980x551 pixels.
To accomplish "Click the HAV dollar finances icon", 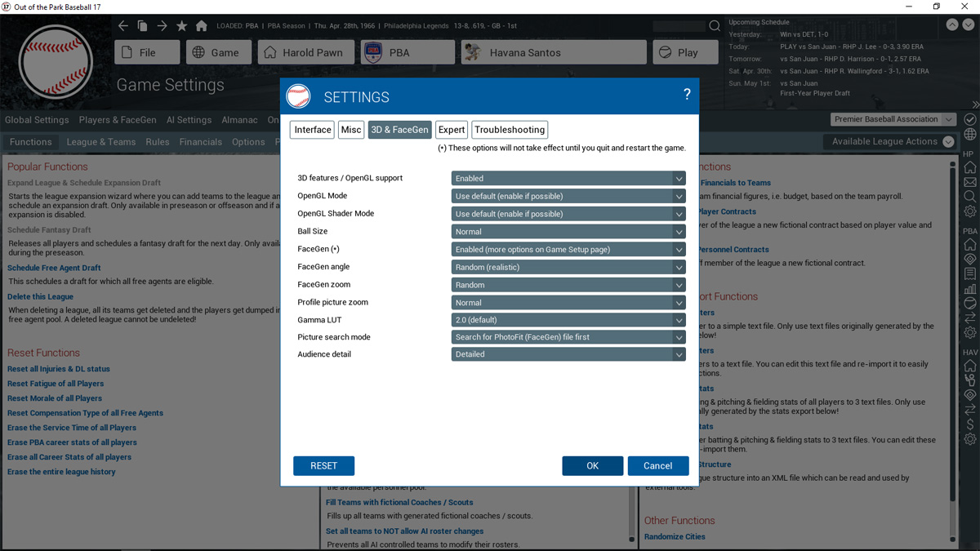I will coord(970,424).
